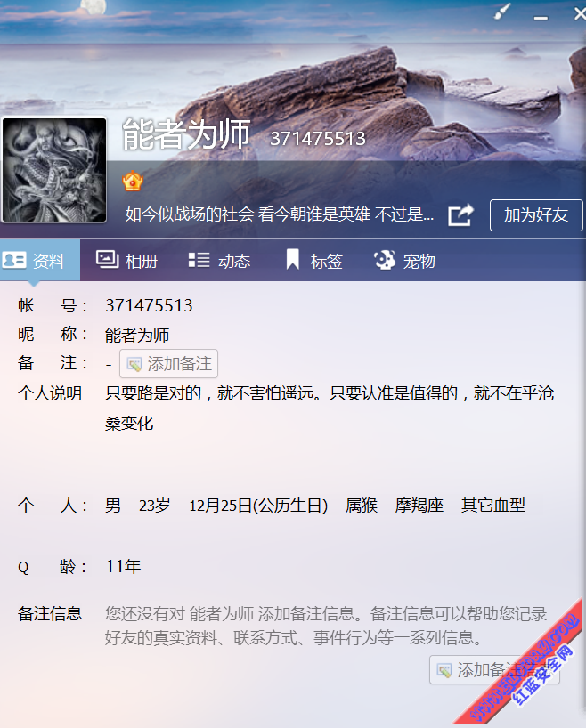Click the list icon next to 动态
This screenshot has width=586, height=728.
coord(199,260)
